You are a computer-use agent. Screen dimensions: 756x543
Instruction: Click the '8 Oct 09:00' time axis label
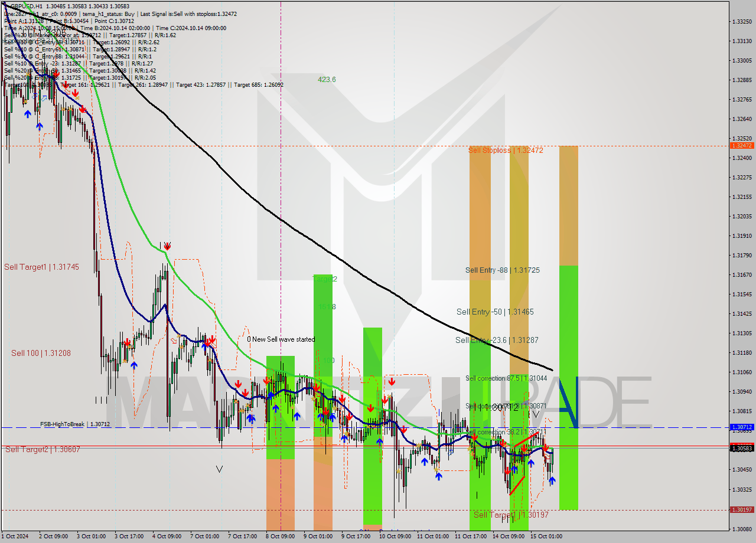point(280,537)
